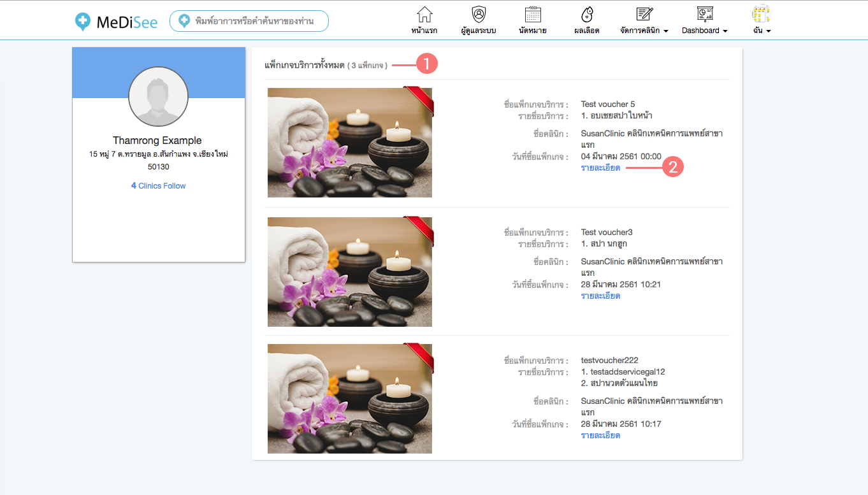Expand the ฉัน dropdown menu

pos(762,31)
